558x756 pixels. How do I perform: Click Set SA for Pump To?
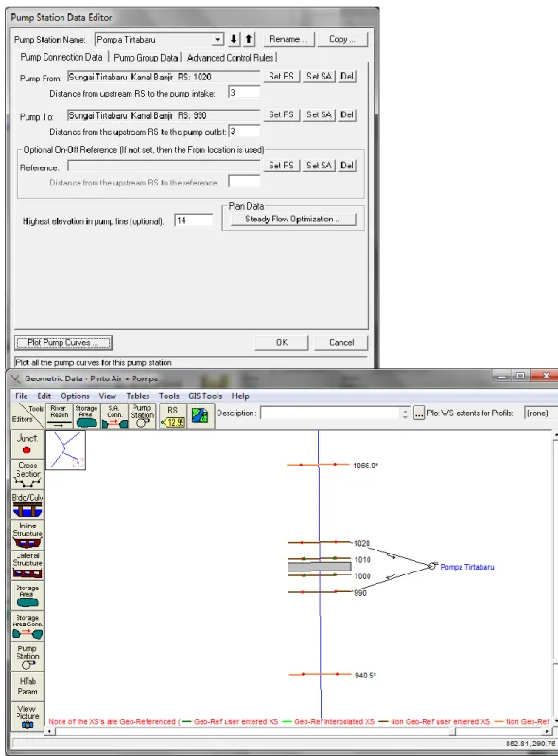point(319,114)
